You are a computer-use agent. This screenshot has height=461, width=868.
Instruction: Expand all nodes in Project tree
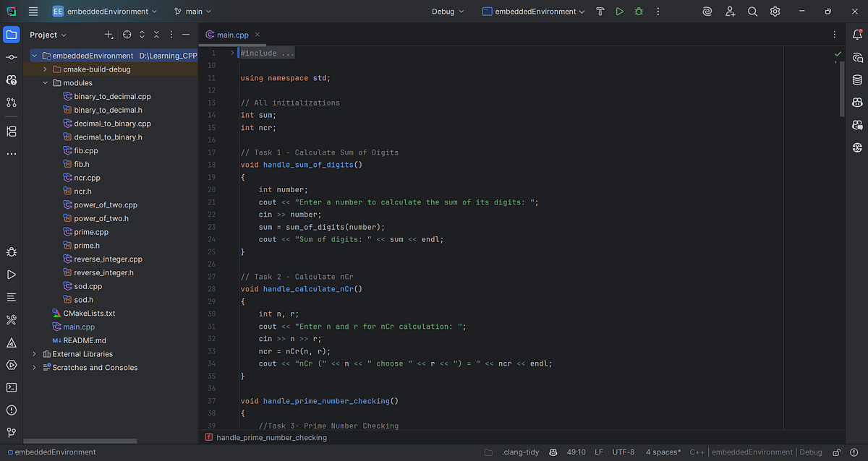coord(142,34)
